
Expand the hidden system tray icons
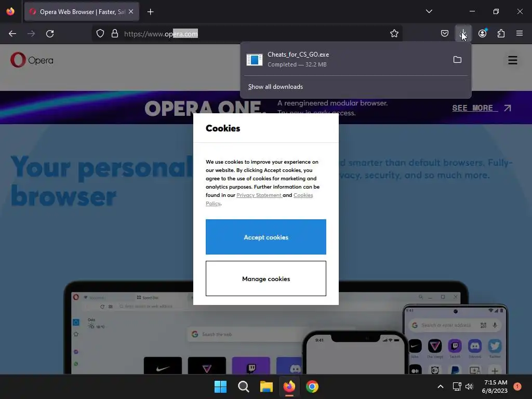[x=440, y=387]
